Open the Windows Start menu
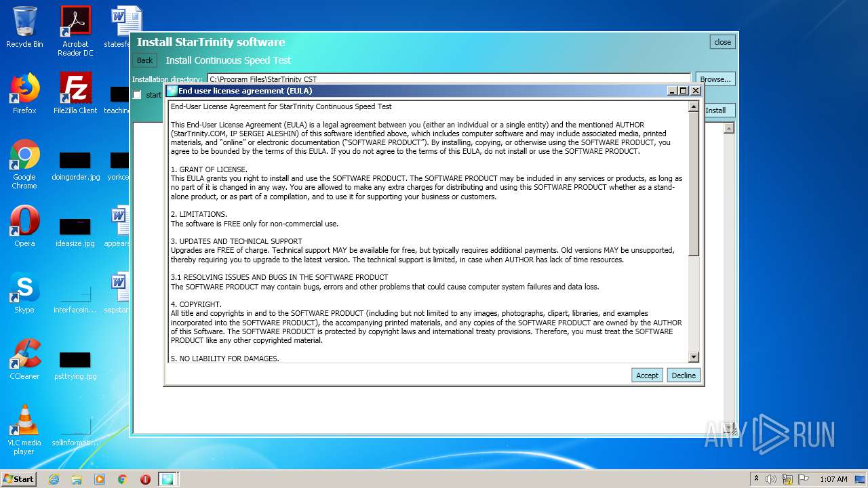 click(18, 479)
